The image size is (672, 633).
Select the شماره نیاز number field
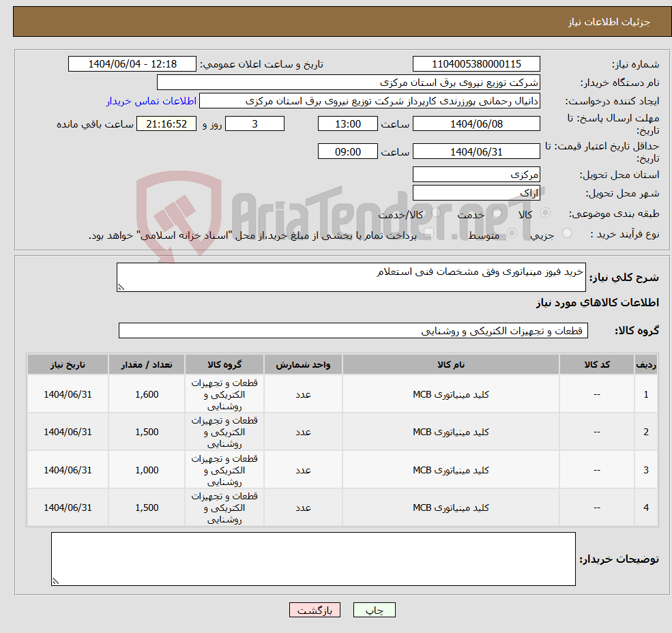pyautogui.click(x=476, y=63)
